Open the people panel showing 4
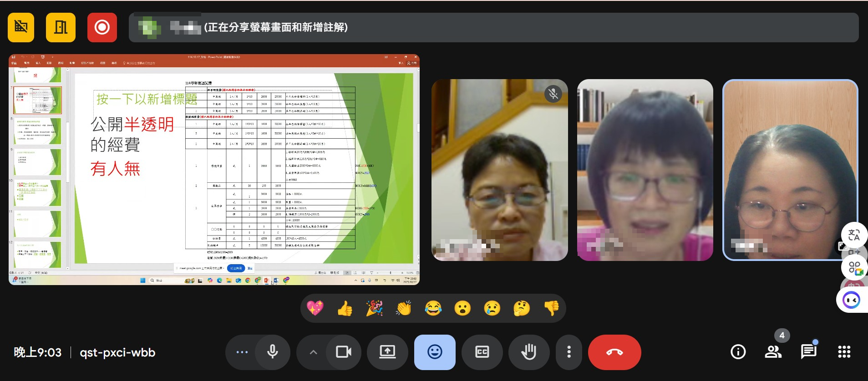868x381 pixels. [x=773, y=352]
